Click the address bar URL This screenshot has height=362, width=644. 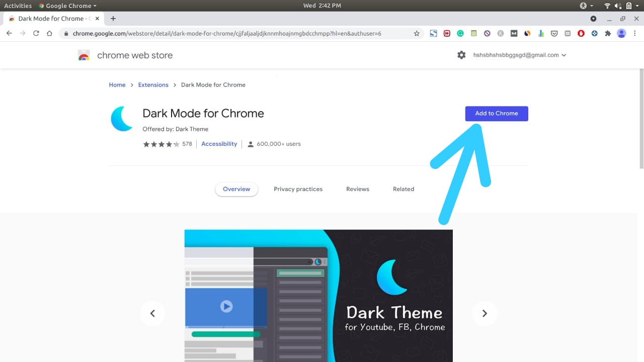(x=227, y=34)
